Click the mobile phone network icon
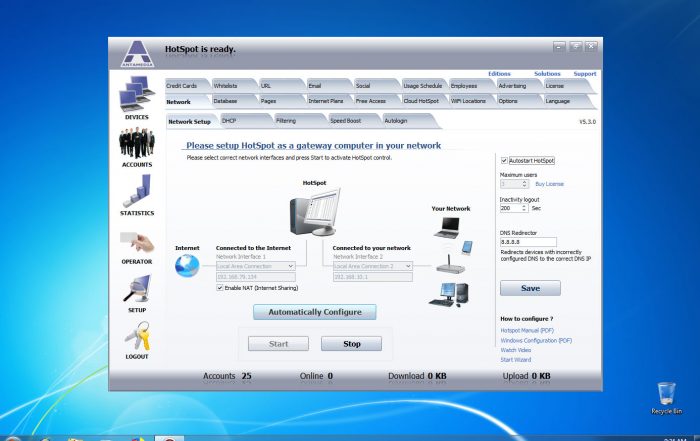 [467, 247]
